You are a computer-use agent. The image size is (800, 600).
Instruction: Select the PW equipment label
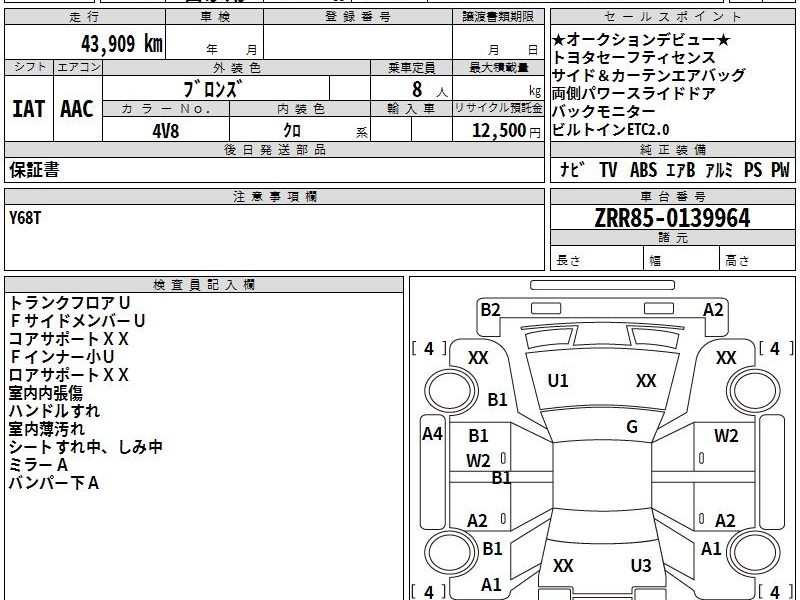click(x=780, y=169)
